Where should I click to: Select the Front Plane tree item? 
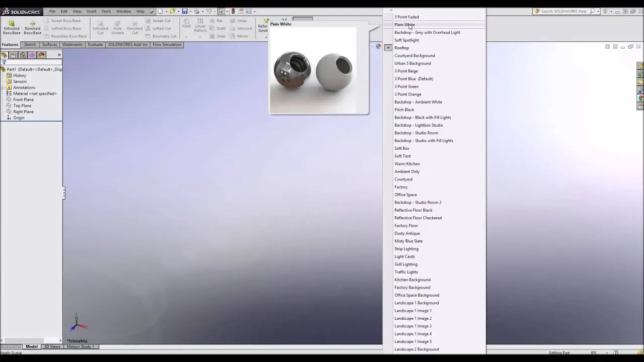[23, 100]
